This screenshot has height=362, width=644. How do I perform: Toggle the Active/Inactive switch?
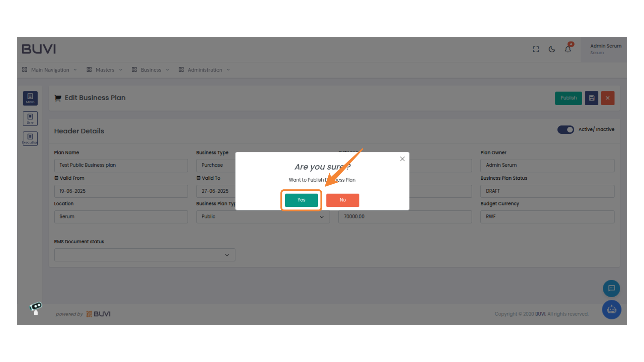click(566, 130)
